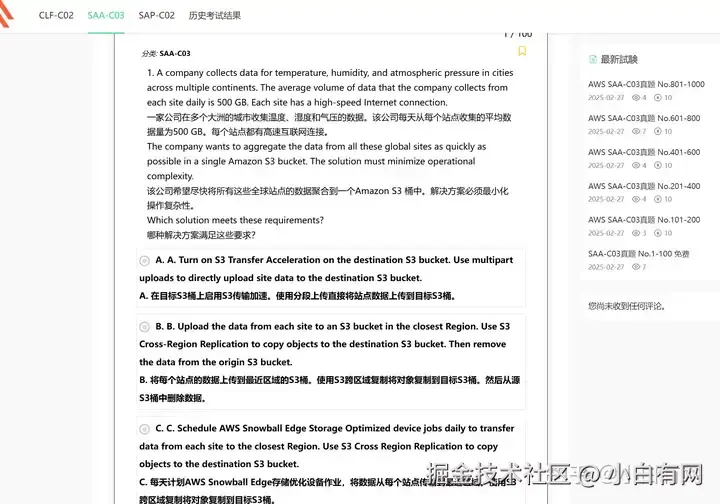Select answer A radio button

coord(144,261)
